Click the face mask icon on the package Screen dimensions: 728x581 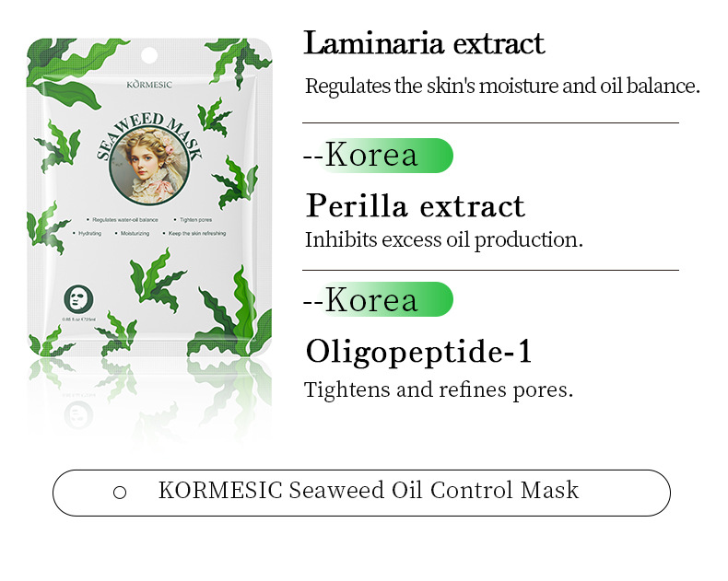pyautogui.click(x=78, y=298)
